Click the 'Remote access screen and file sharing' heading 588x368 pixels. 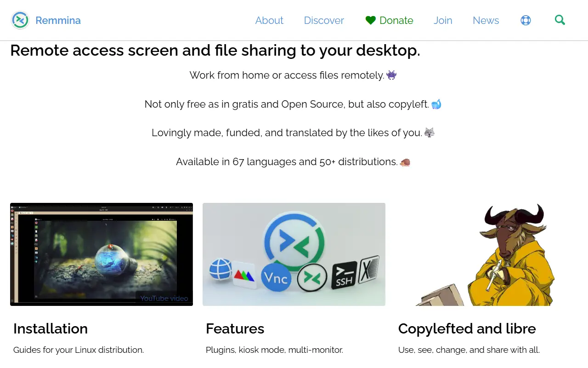215,51
